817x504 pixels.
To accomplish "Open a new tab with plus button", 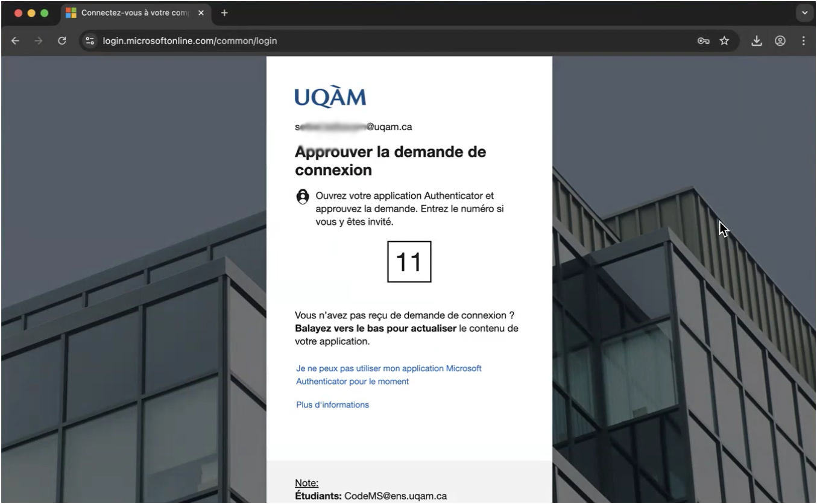I will (x=224, y=13).
